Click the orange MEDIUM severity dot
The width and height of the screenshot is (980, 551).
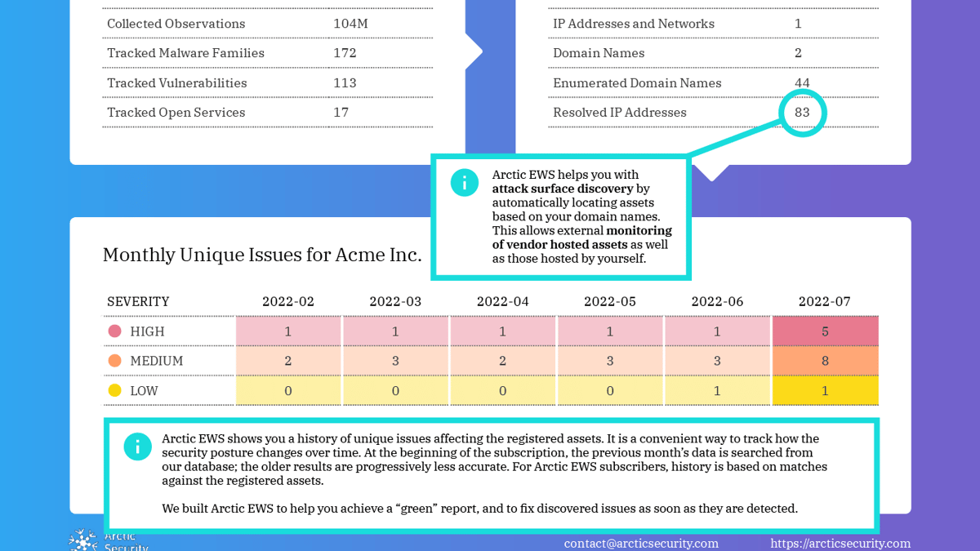click(x=114, y=361)
